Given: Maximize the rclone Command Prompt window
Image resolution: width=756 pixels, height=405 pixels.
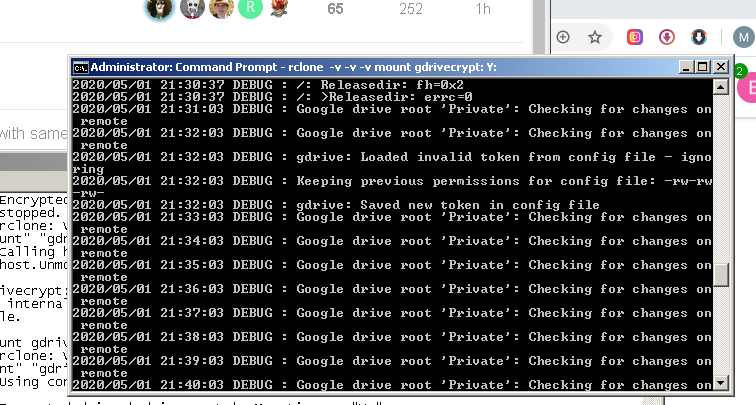Looking at the screenshot, I should (703, 67).
